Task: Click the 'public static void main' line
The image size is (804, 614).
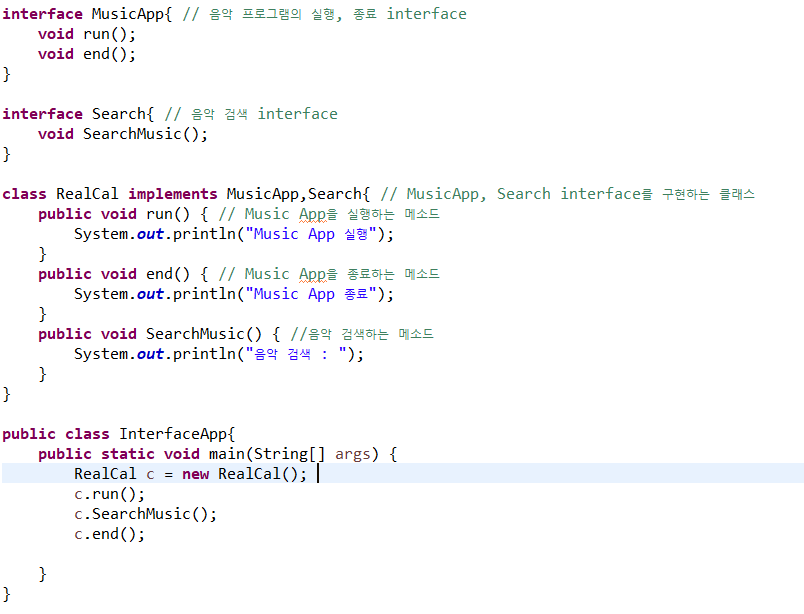Action: (217, 454)
